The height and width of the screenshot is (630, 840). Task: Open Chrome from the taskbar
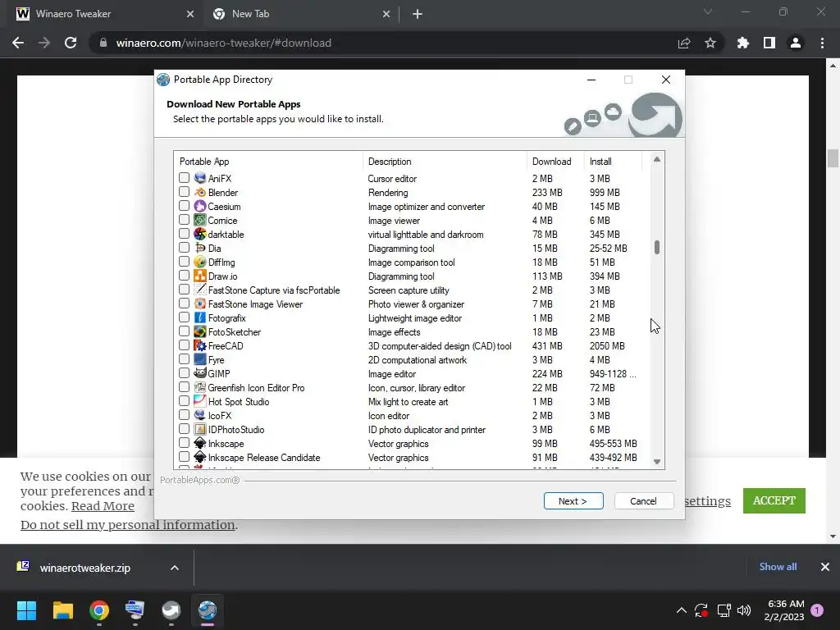99,610
